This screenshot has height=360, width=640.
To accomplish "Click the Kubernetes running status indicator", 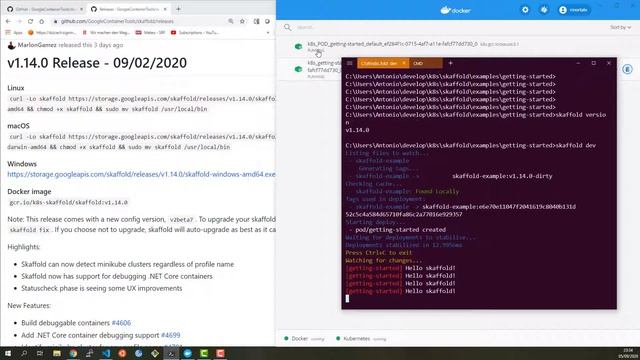I will [x=361, y=338].
